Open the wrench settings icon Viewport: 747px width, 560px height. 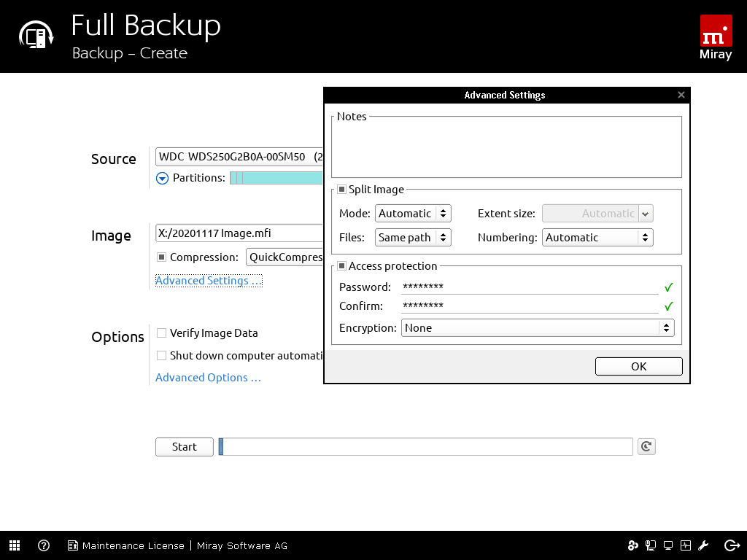704,545
